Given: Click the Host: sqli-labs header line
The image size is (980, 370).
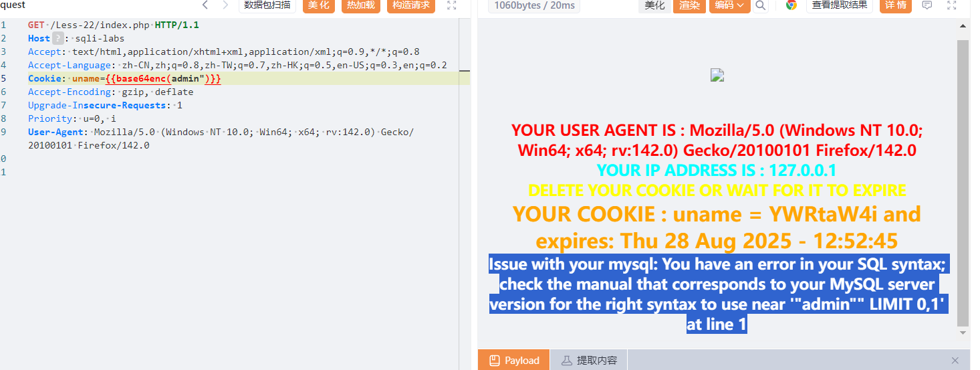Looking at the screenshot, I should (x=76, y=38).
